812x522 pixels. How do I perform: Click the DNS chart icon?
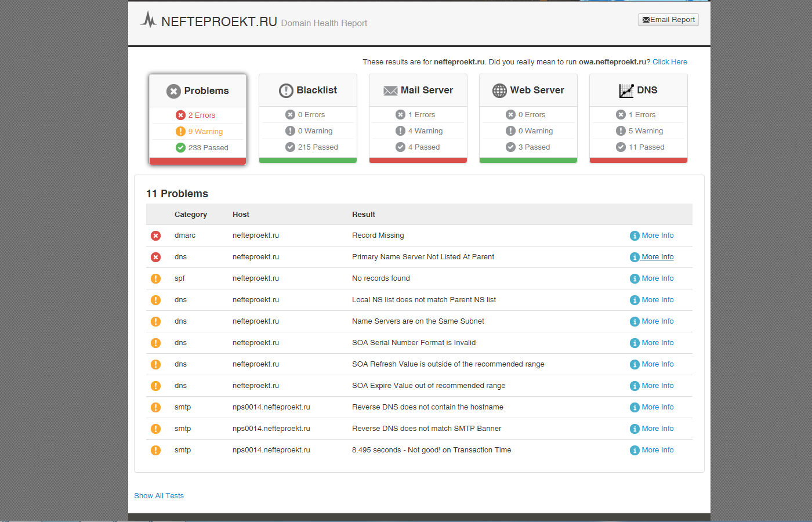click(x=626, y=90)
